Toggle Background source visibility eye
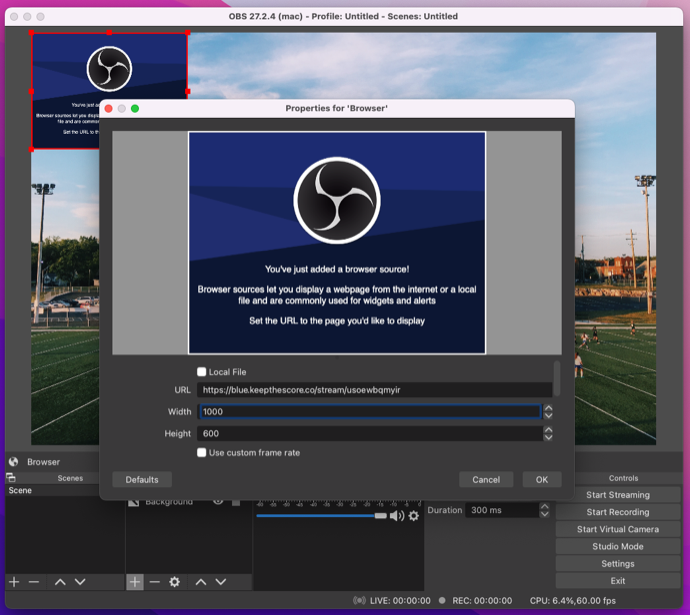Screen dimensions: 690x615 tap(218, 502)
